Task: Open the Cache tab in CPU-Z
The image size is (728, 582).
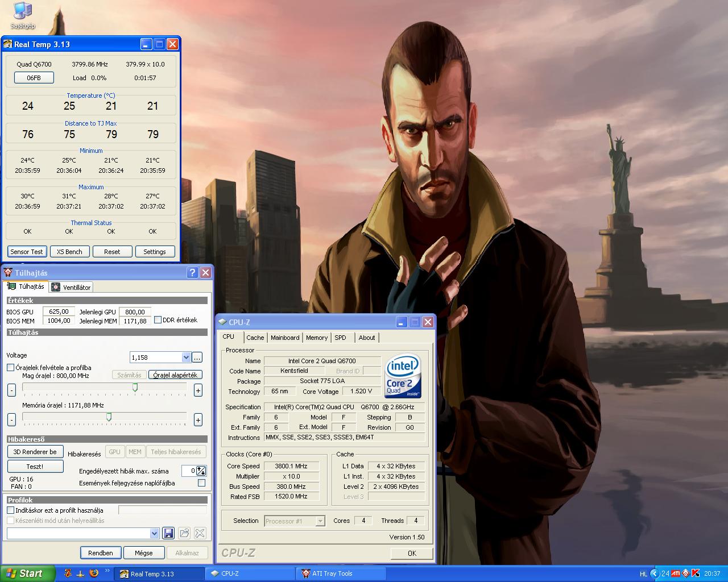Action: [255, 338]
